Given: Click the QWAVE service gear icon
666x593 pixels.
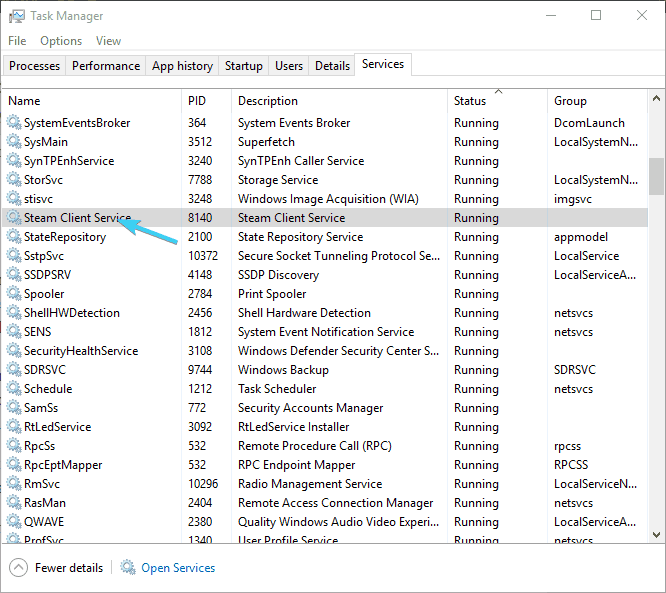Looking at the screenshot, I should [x=14, y=522].
